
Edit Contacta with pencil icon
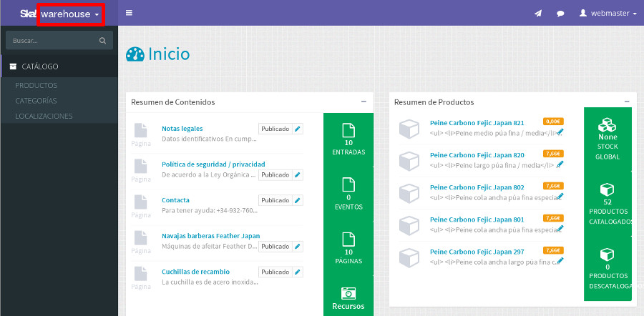pos(298,200)
